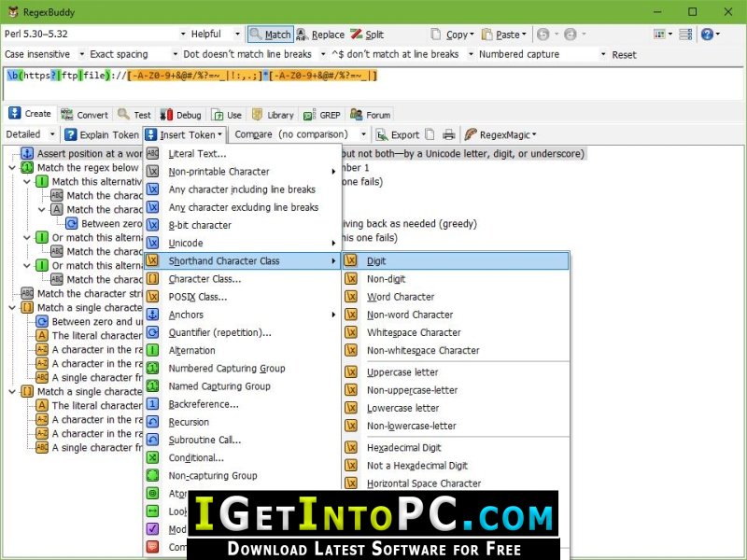Image resolution: width=747 pixels, height=560 pixels.
Task: Choose POSIX Class... menu item
Action: point(243,297)
